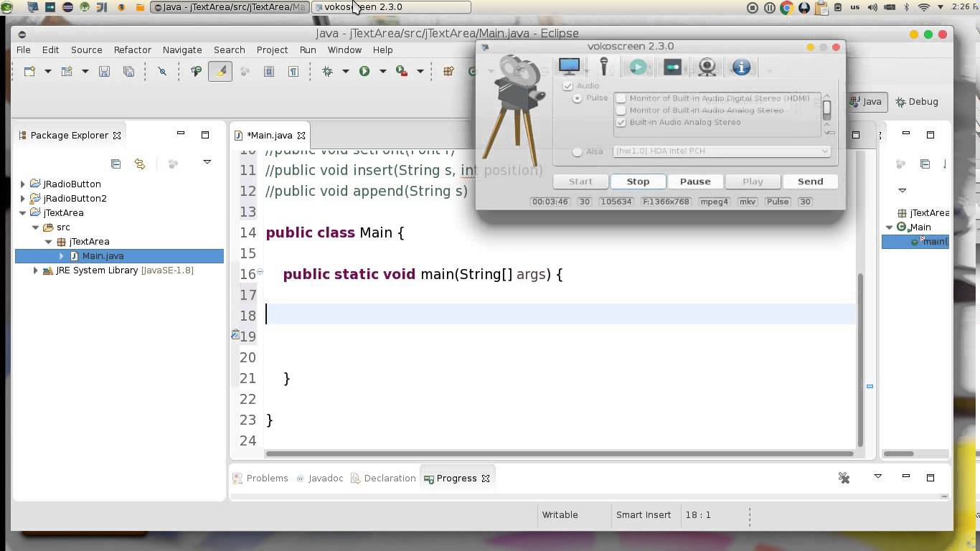
Task: Click the Save All toolbar icon
Action: (128, 71)
